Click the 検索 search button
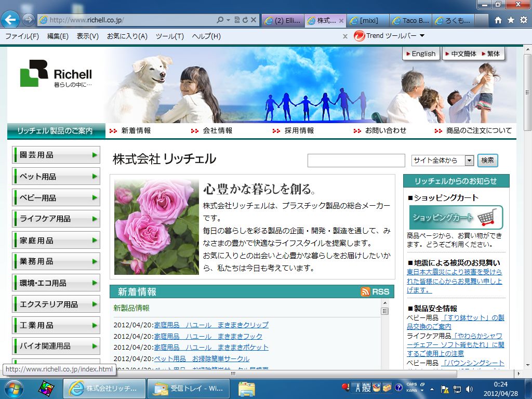The width and height of the screenshot is (532, 399). pos(487,160)
